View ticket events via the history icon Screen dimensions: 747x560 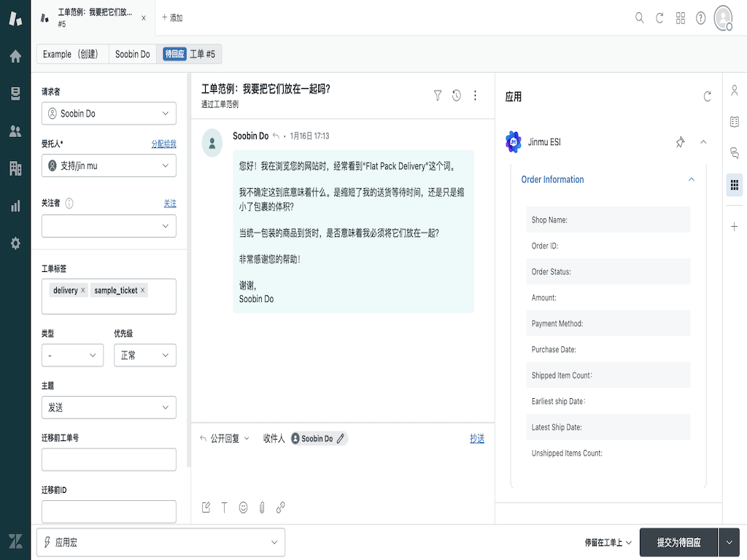pyautogui.click(x=456, y=95)
